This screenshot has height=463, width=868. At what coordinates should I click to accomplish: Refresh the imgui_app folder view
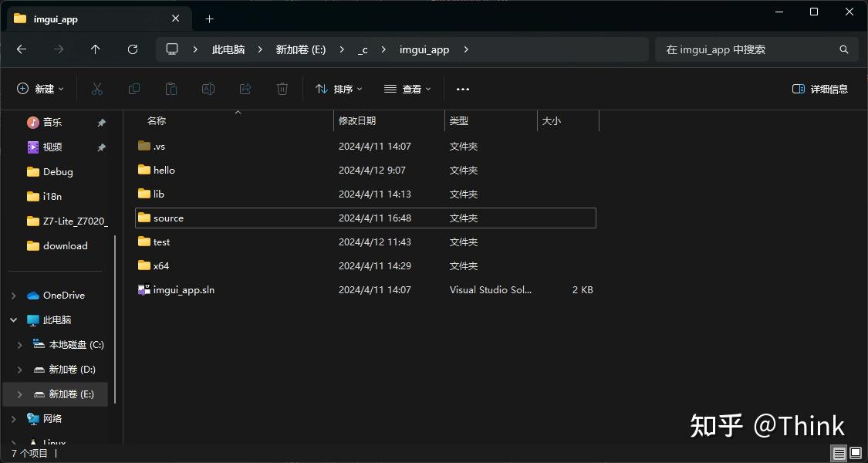coord(132,49)
